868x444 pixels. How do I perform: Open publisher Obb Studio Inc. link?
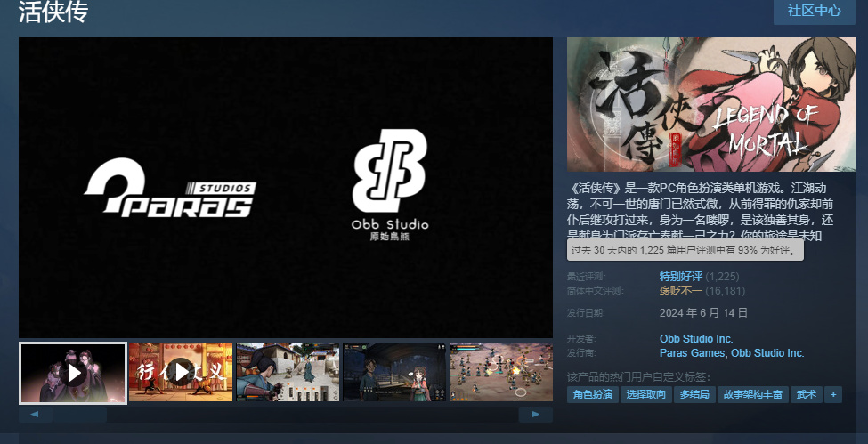(x=767, y=352)
